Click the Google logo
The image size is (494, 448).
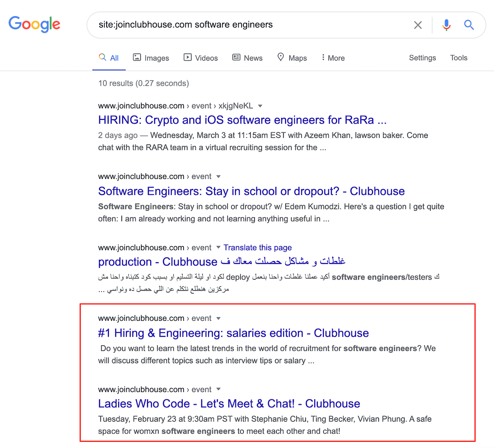[34, 24]
